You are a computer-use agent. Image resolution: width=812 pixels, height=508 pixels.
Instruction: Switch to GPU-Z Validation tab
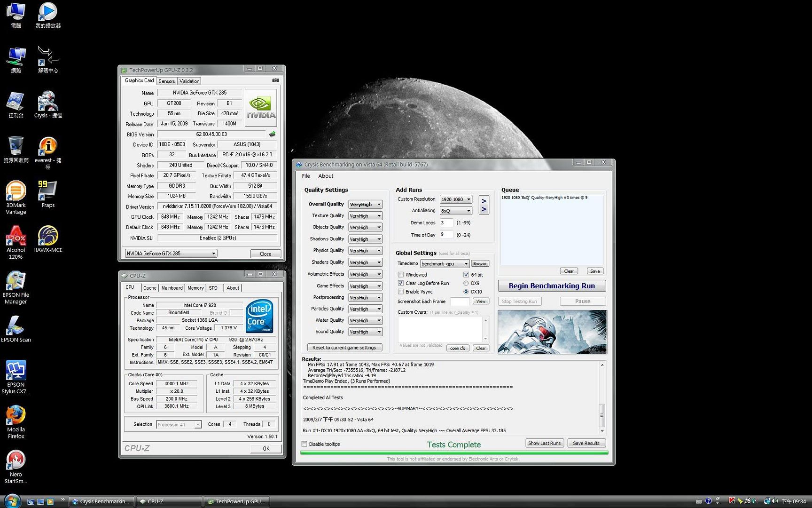coord(189,81)
